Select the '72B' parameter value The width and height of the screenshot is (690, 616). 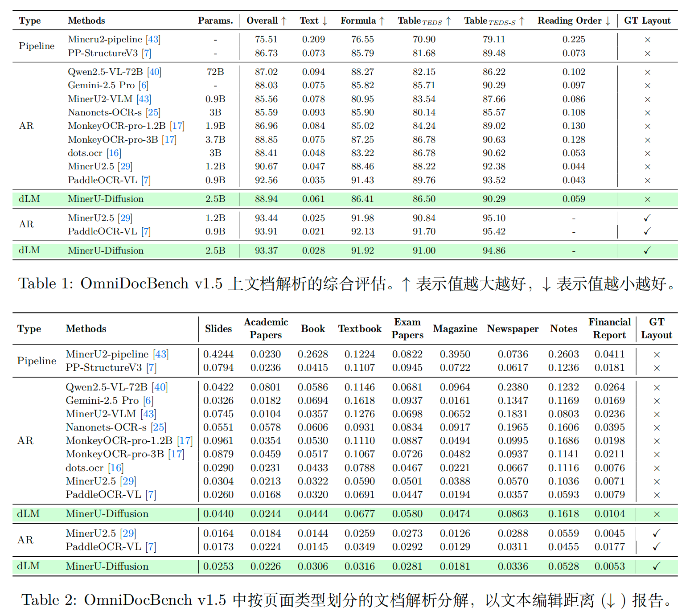point(215,72)
